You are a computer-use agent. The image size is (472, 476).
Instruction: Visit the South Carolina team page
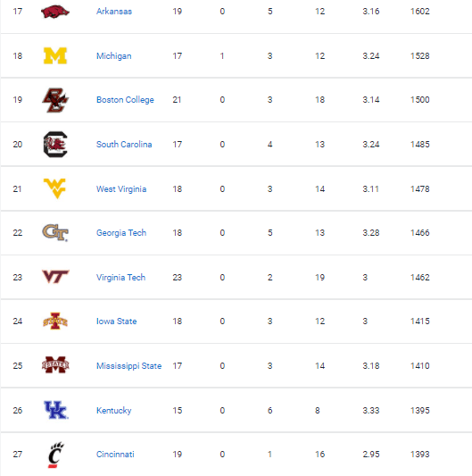124,144
